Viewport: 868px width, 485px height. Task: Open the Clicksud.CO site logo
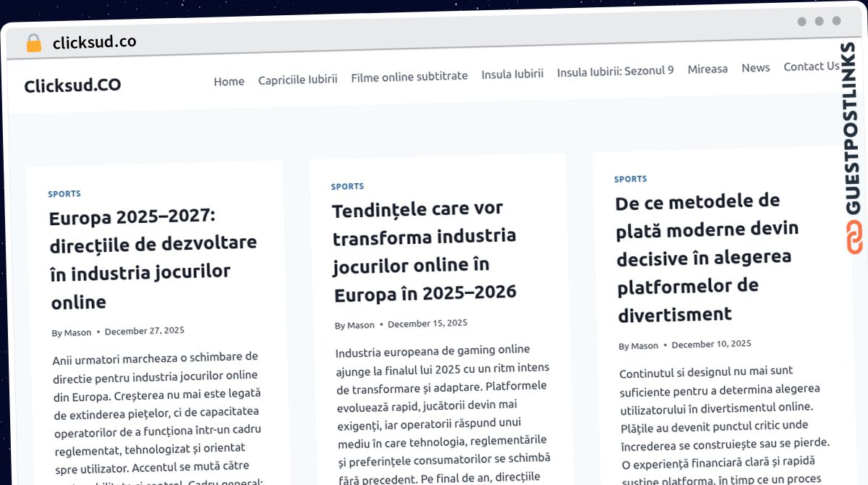click(x=72, y=85)
